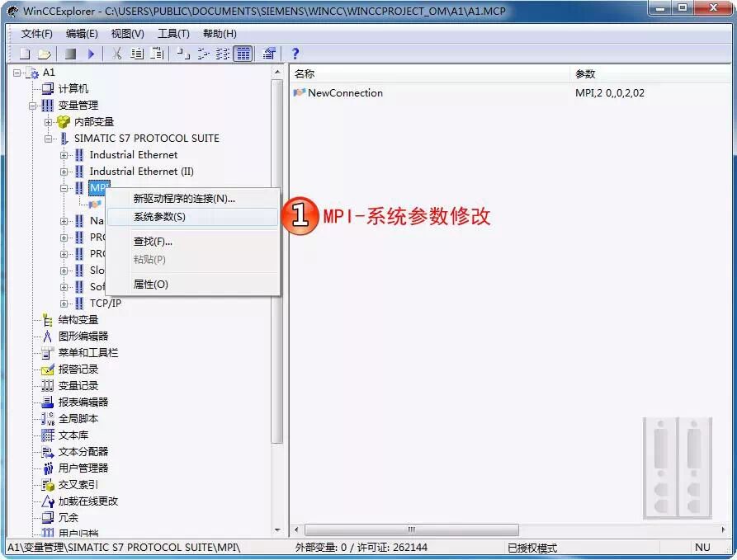This screenshot has height=560, width=737.
Task: Collapse the 变量管理 tree node
Action: pos(32,106)
